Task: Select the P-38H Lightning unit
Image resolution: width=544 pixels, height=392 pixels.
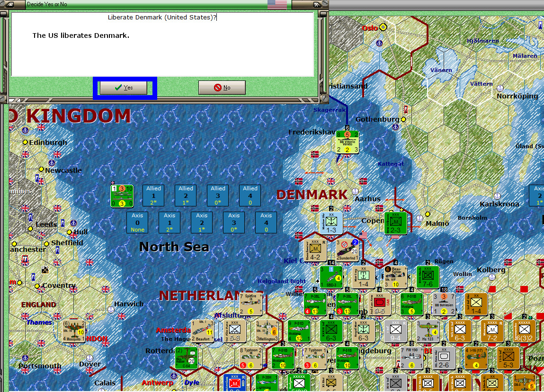Action: click(x=267, y=383)
